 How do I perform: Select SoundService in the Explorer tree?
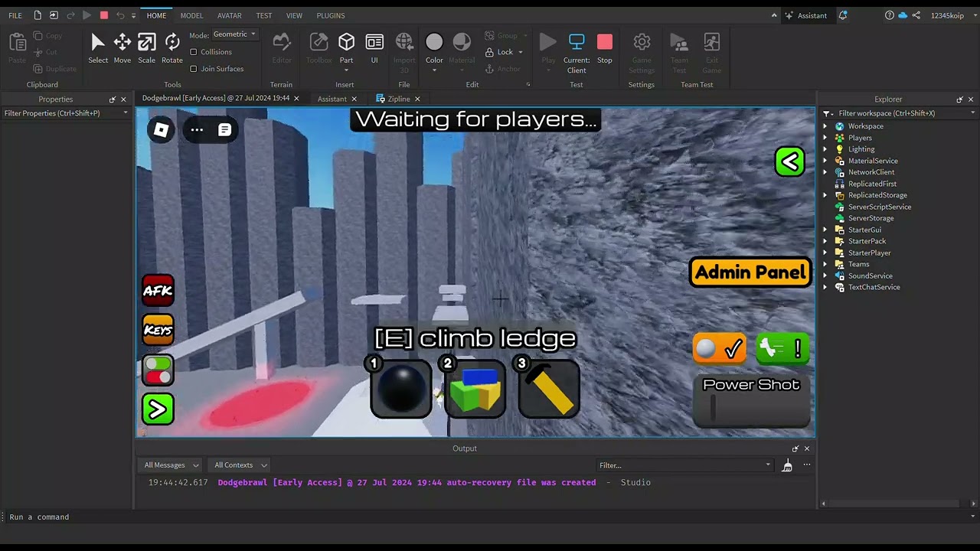point(870,275)
